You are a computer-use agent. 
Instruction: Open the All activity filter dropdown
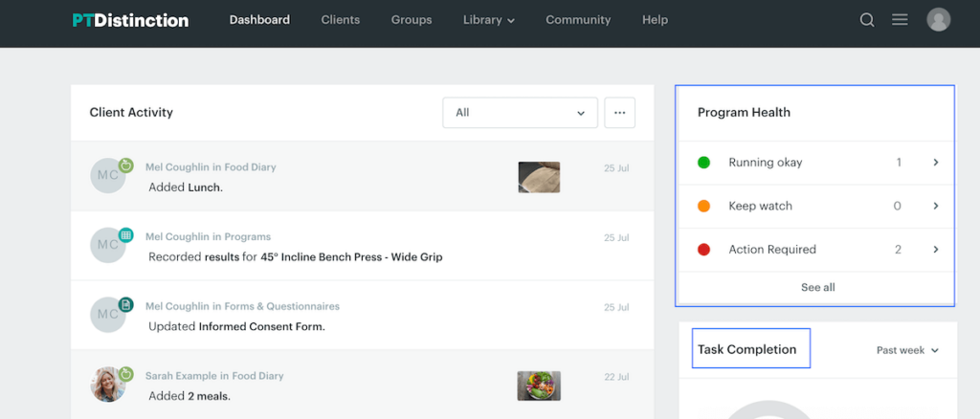click(520, 113)
